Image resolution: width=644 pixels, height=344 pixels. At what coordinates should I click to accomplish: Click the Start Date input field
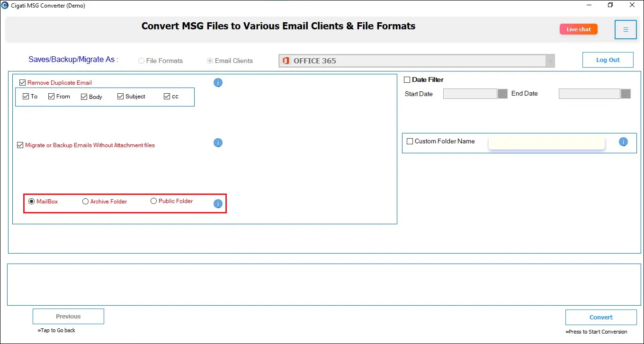pos(470,94)
